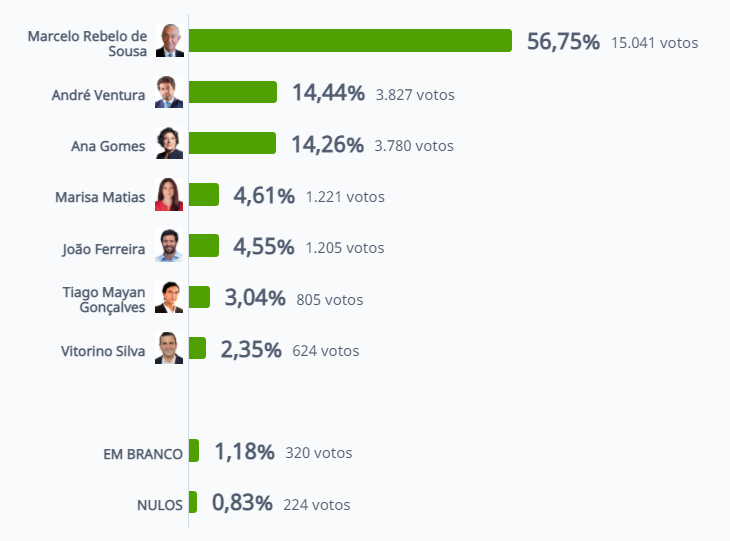Viewport: 730px width, 541px height.
Task: Click the 15.041 votos count
Action: [x=655, y=43]
